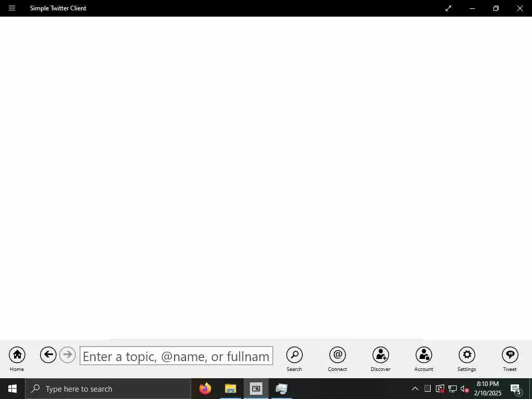Restore down the Simple Twitter Client window
532x399 pixels.
(496, 8)
